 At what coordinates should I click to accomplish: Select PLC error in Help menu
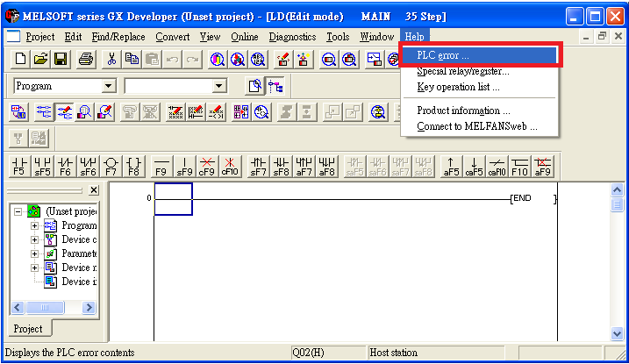(480, 55)
